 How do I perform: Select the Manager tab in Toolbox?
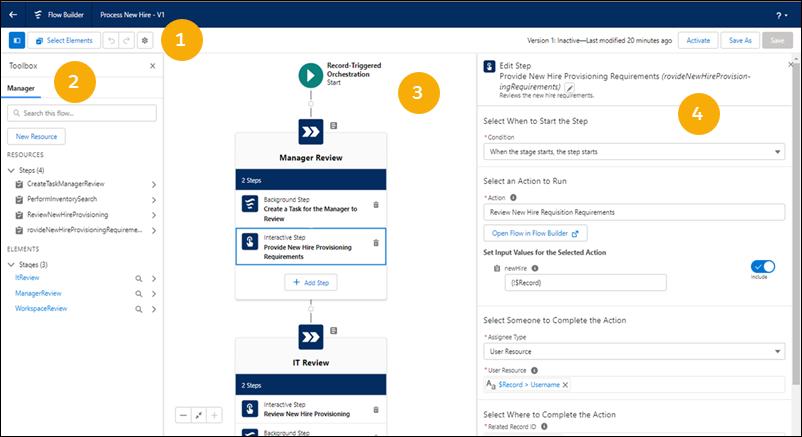(22, 89)
